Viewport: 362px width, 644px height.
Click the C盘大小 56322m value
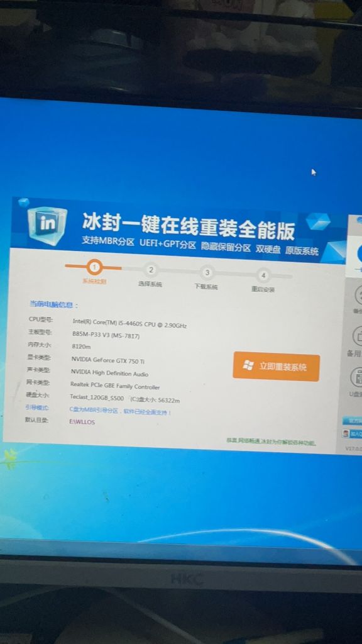point(155,399)
